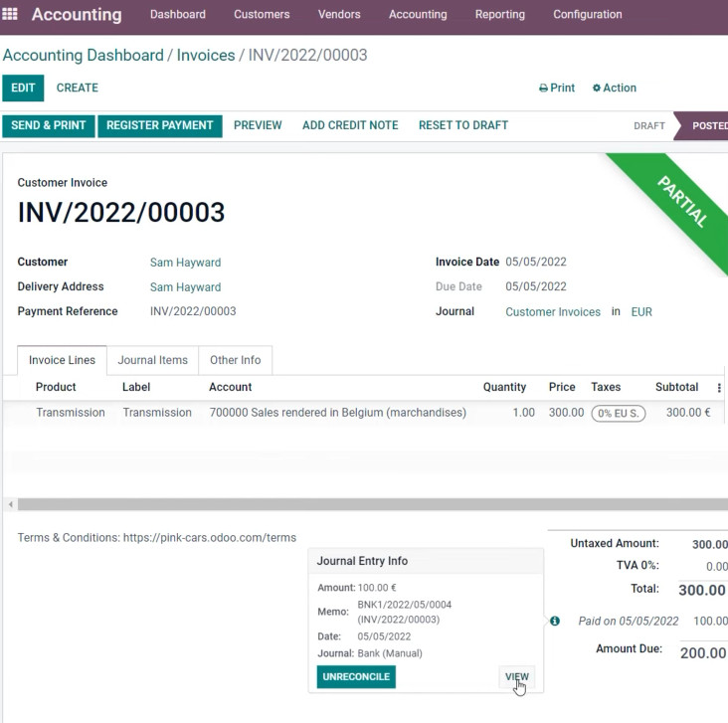This screenshot has width=728, height=723.
Task: Click the Product column header
Action: point(56,387)
